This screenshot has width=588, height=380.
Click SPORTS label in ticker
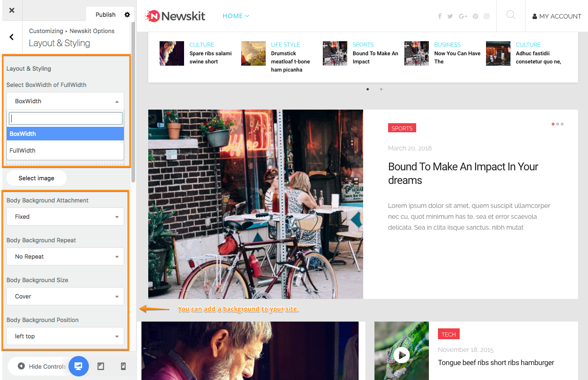tap(363, 45)
